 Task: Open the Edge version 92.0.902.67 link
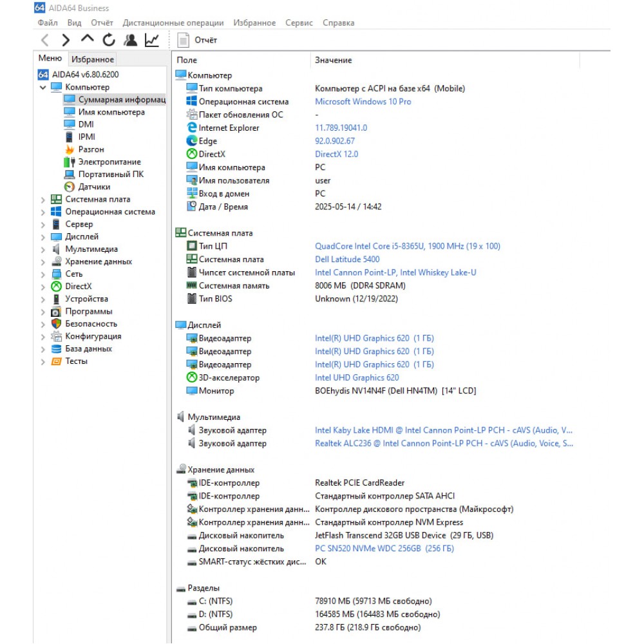pos(335,141)
